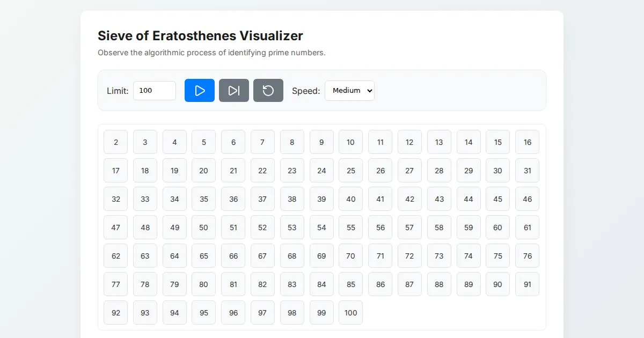Click into the Limit input field
The image size is (644, 338).
point(155,91)
